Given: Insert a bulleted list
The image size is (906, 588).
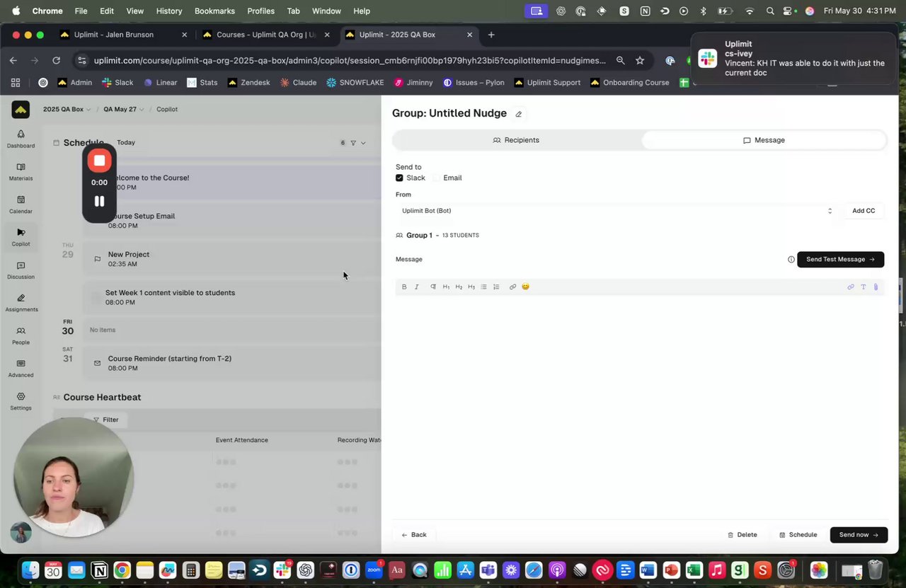Looking at the screenshot, I should click(483, 287).
